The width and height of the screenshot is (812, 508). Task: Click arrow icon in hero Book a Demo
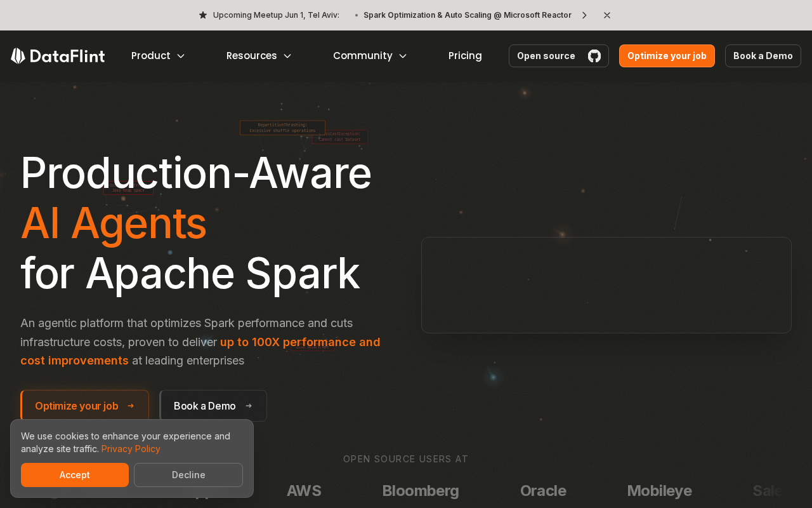pyautogui.click(x=249, y=406)
